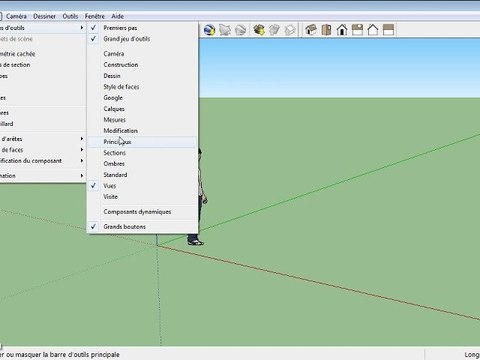This screenshot has width=480, height=360.
Task: Disable the Grands boutons option
Action: pyautogui.click(x=142, y=227)
